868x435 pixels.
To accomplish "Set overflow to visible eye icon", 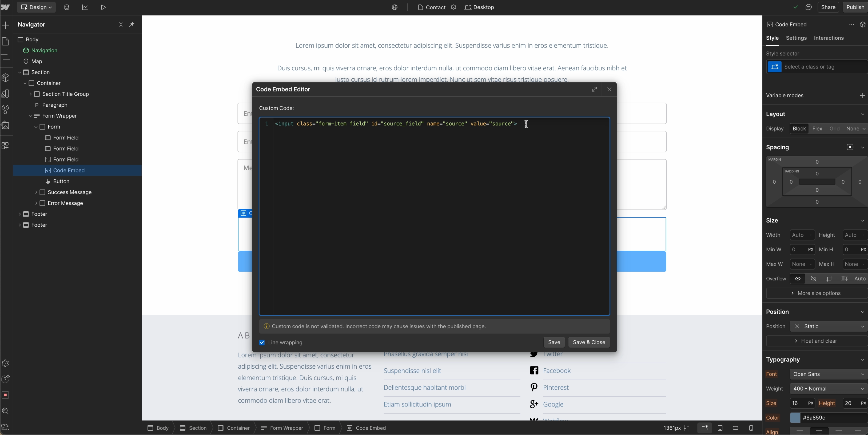I will [798, 279].
